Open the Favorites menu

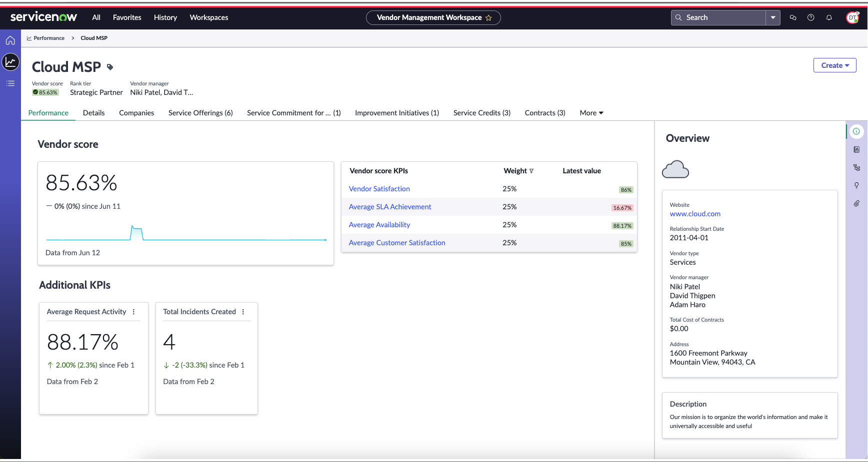(x=127, y=17)
